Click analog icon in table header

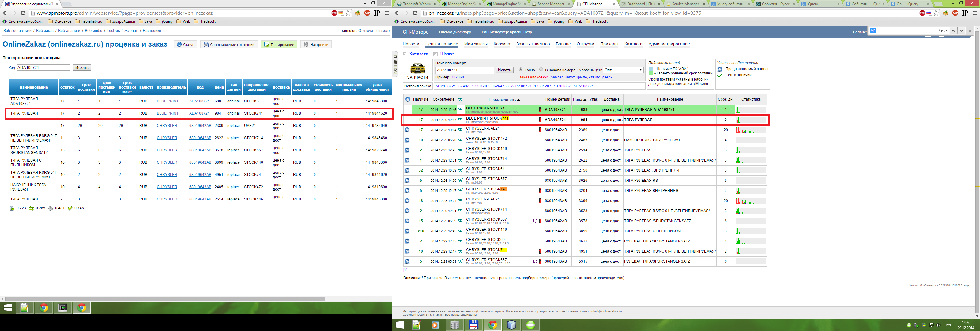tap(407, 99)
